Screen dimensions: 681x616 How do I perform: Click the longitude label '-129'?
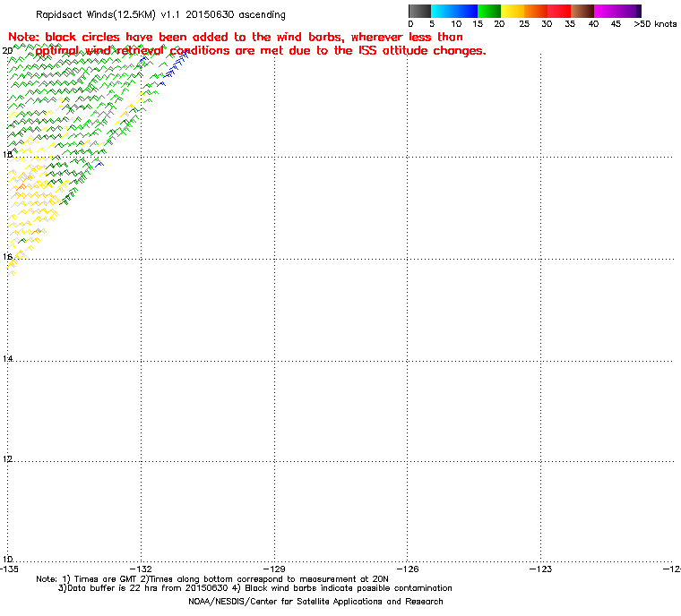274,569
